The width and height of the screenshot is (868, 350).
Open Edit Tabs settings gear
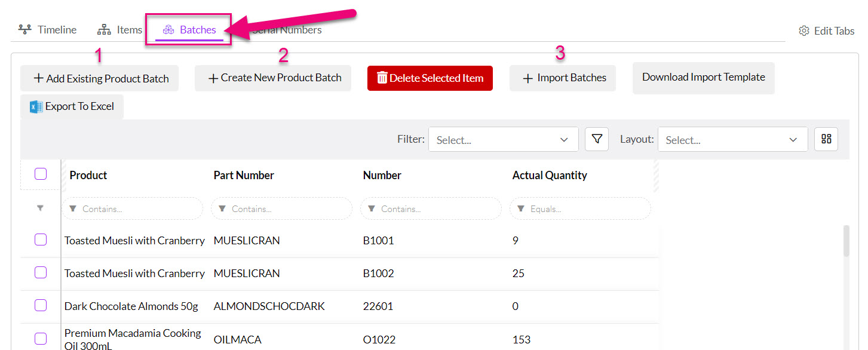point(804,30)
